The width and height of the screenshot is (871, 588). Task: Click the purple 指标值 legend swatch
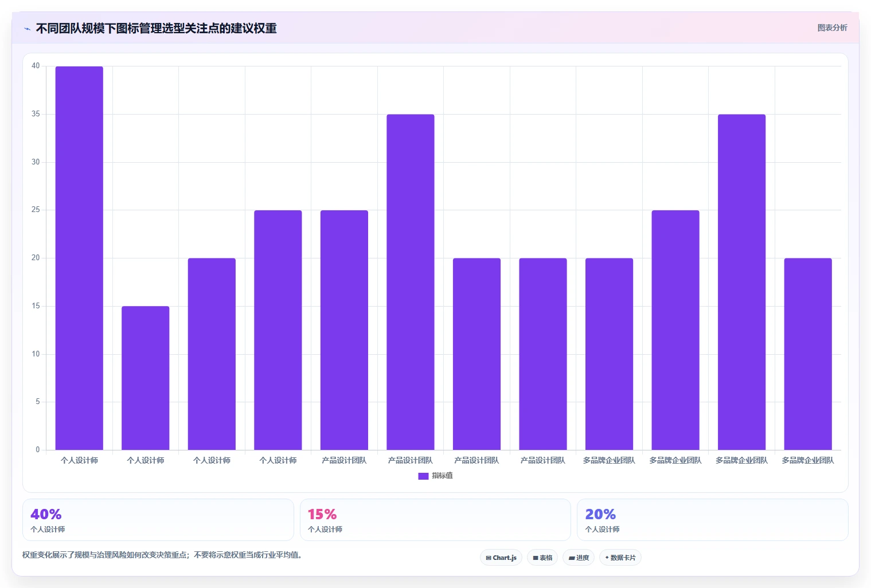[423, 476]
